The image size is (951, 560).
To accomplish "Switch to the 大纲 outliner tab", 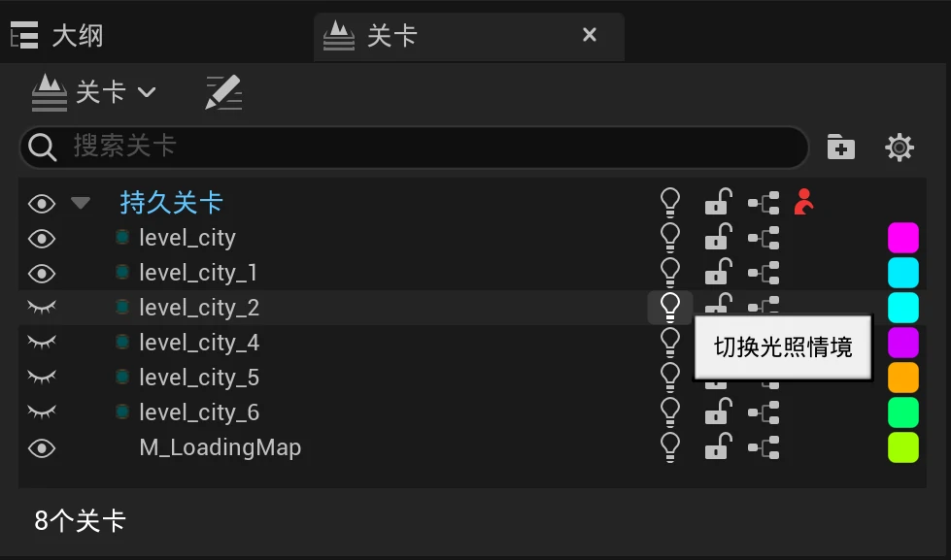I will [x=57, y=35].
